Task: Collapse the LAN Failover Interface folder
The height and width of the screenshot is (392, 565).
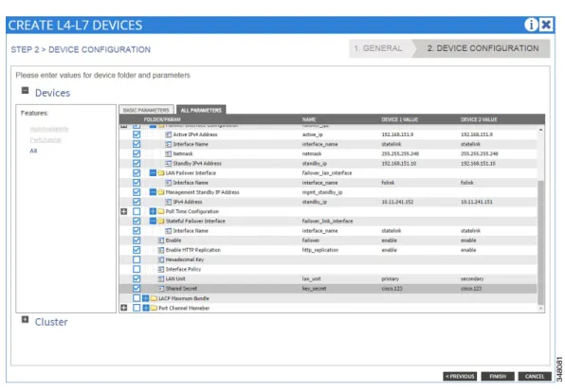Action: (x=153, y=173)
